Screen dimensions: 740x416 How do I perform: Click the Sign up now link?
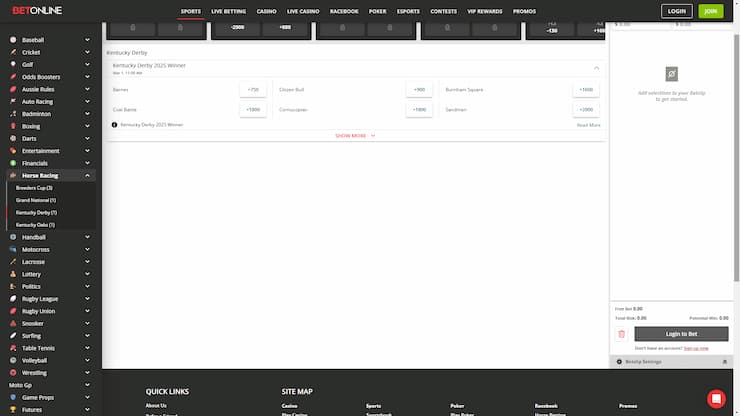click(696, 348)
